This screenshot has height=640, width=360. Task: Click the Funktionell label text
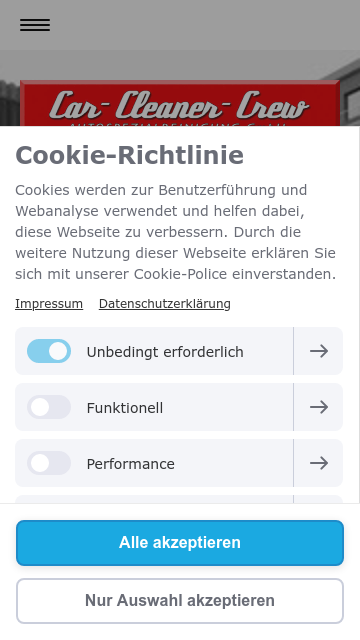[124, 408]
